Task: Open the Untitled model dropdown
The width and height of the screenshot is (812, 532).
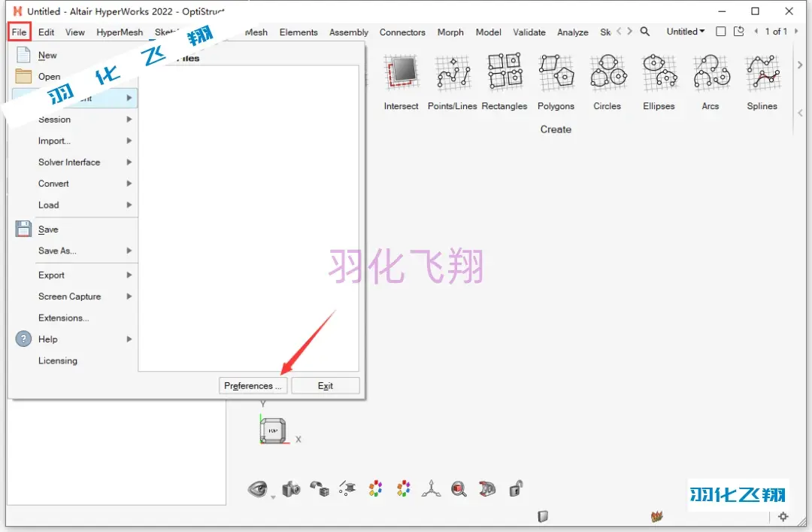Action: (686, 32)
